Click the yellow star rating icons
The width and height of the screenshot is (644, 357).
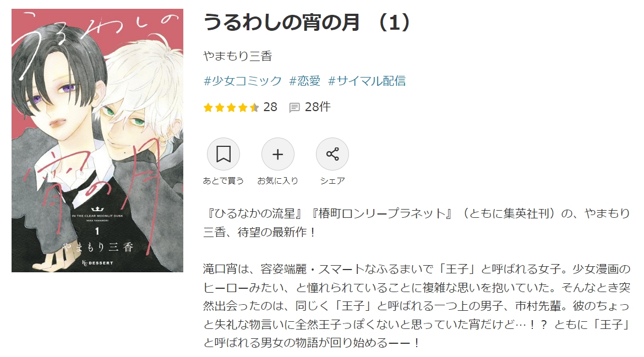click(x=231, y=107)
